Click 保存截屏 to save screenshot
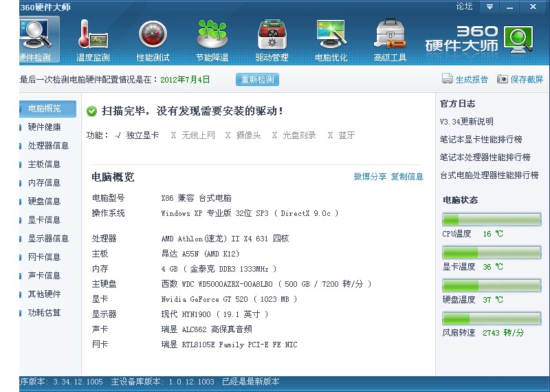Screen dimensions: 550x392 click(x=527, y=80)
